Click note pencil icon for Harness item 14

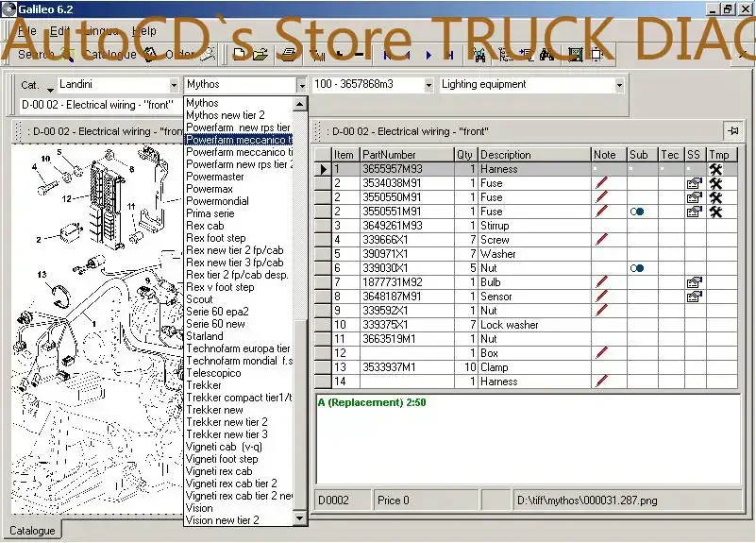tap(601, 382)
